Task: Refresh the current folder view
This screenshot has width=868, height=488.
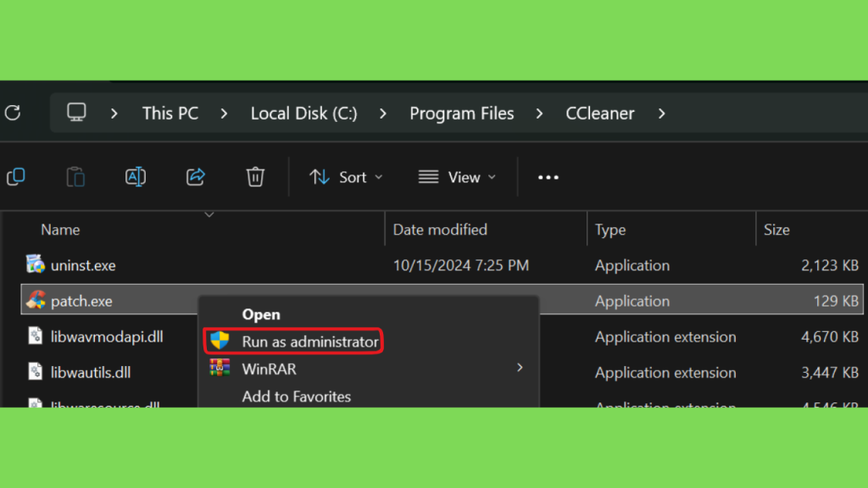Action: [13, 113]
